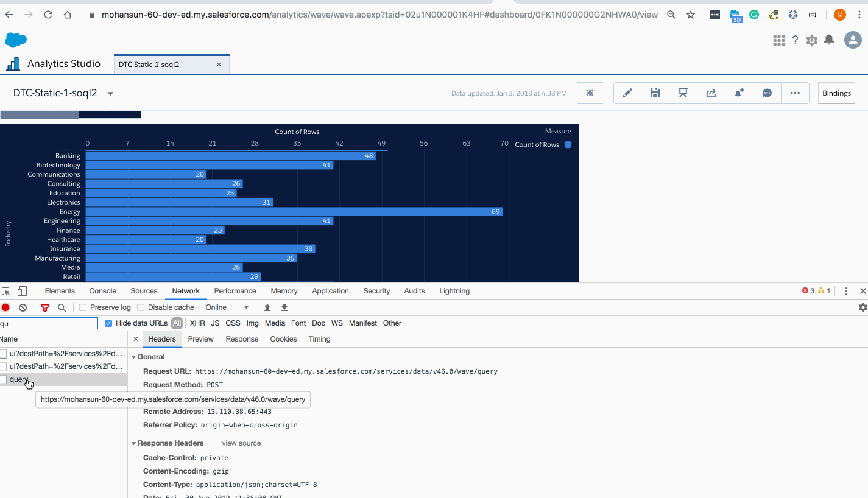Close the request details panel

[136, 339]
